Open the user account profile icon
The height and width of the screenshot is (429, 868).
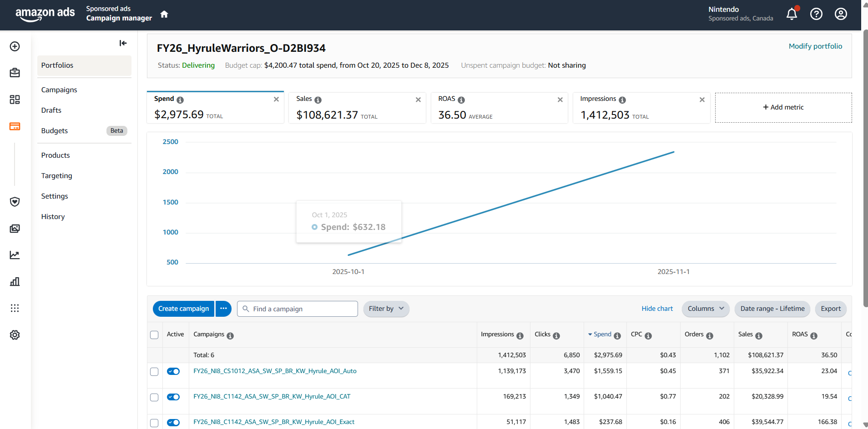[841, 14]
